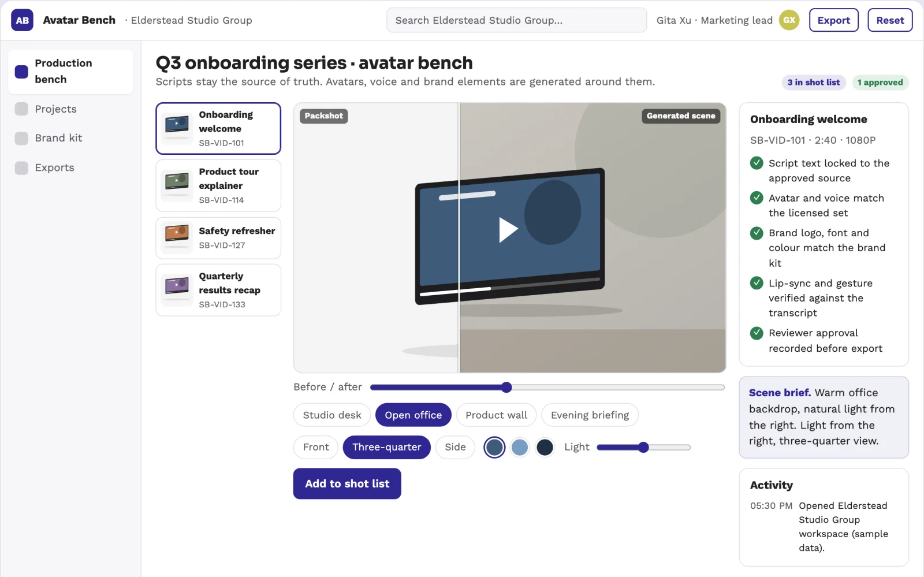Screen dimensions: 924x577
Task: Click the 1 approved badge
Action: coord(880,83)
